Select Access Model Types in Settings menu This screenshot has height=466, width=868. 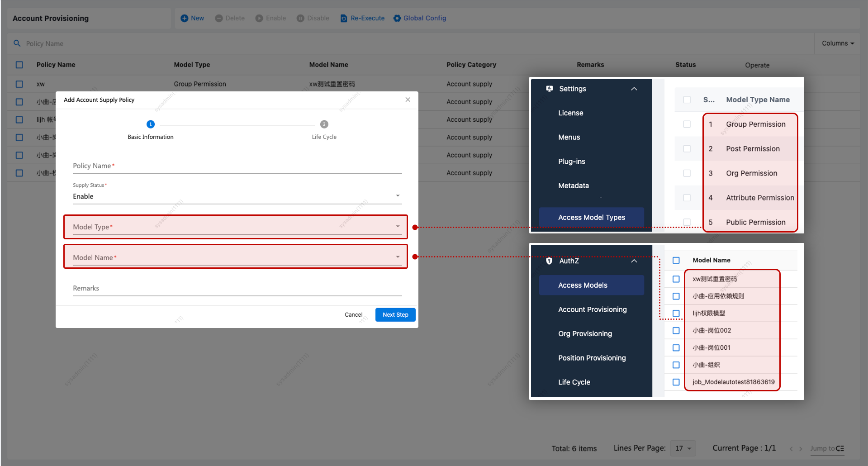tap(591, 218)
